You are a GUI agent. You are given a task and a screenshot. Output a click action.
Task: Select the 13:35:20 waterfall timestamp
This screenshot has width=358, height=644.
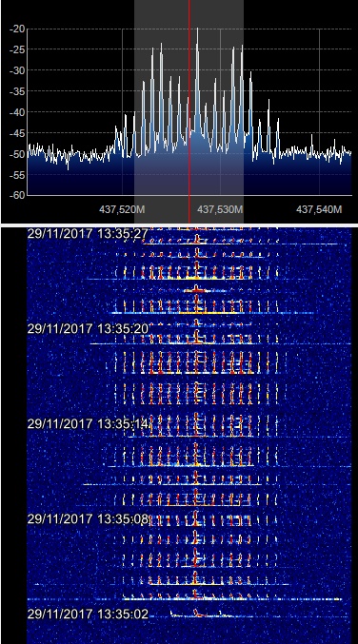88,328
